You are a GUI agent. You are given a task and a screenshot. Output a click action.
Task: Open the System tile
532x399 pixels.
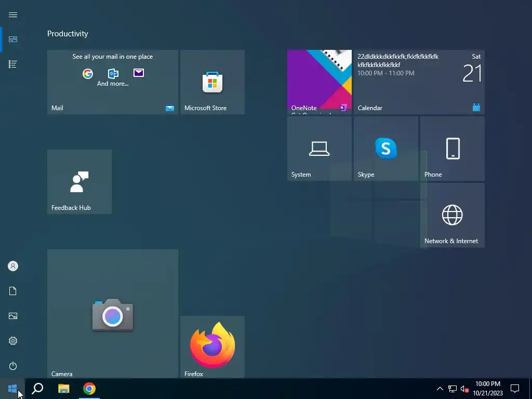click(320, 149)
